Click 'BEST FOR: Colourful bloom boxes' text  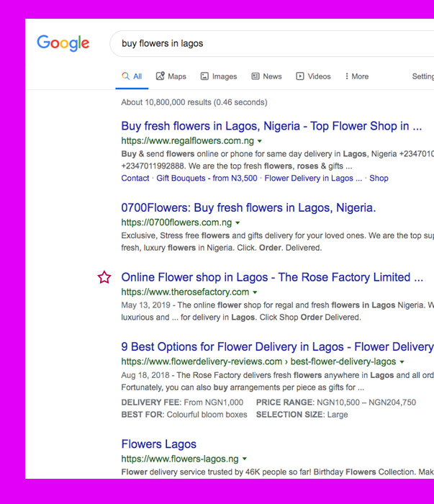click(x=184, y=415)
